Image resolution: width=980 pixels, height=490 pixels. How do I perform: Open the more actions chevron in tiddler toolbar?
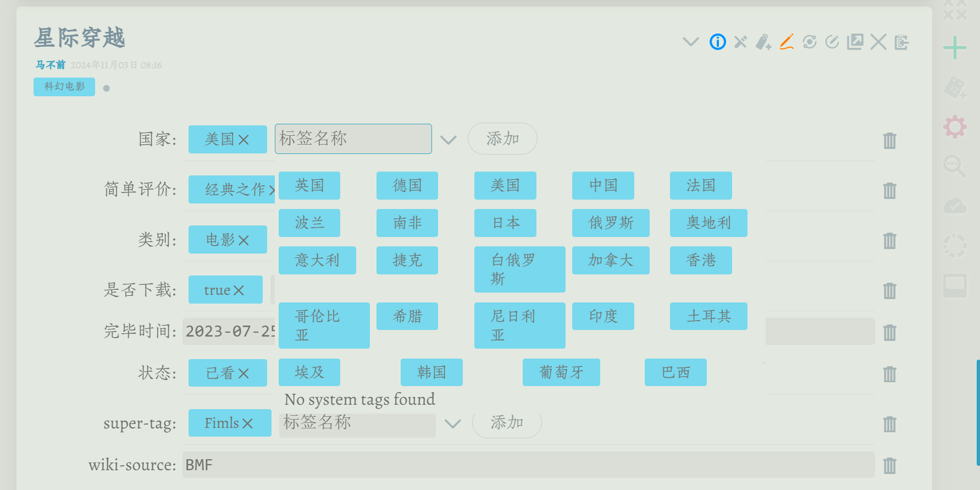[x=690, y=42]
